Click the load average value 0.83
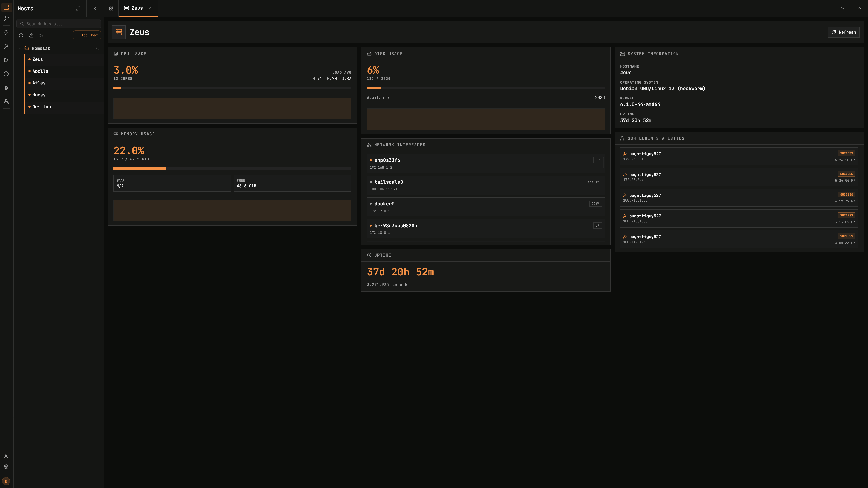868x488 pixels. click(346, 79)
